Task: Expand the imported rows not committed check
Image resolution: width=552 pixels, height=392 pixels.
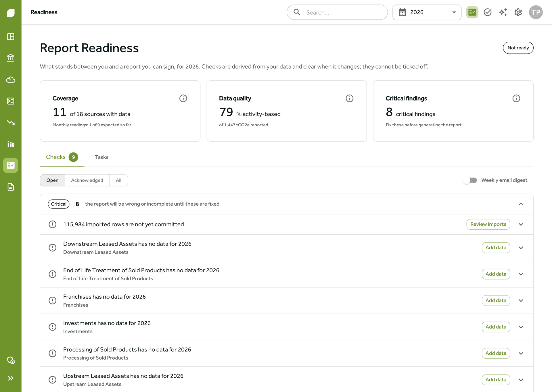Action: click(x=521, y=225)
